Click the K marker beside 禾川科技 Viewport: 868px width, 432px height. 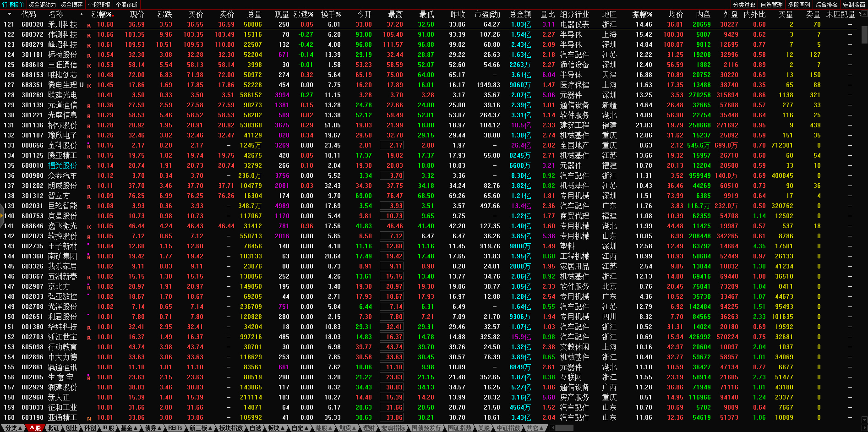click(89, 25)
